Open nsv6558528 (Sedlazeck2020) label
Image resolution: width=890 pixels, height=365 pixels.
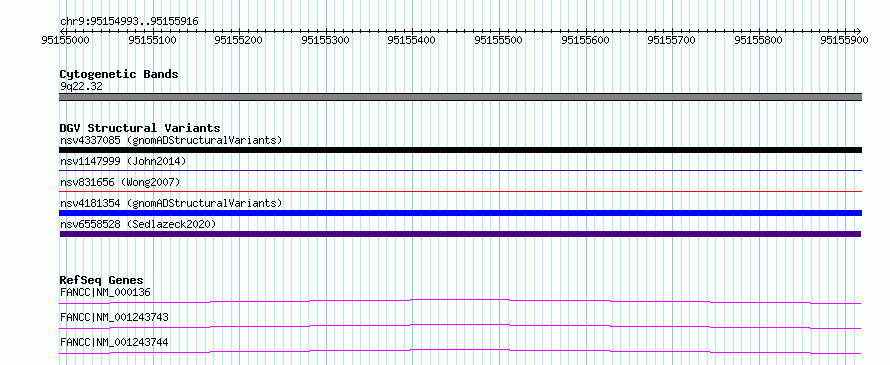[x=138, y=224]
